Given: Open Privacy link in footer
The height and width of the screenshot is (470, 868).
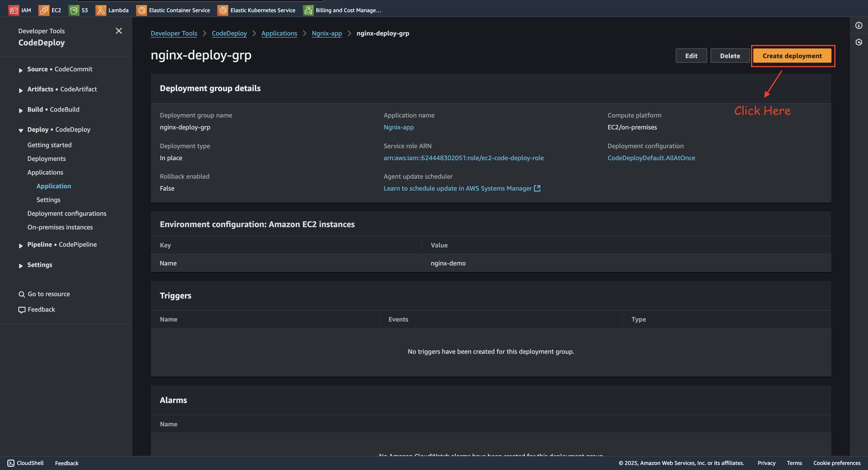Looking at the screenshot, I should click(x=766, y=463).
